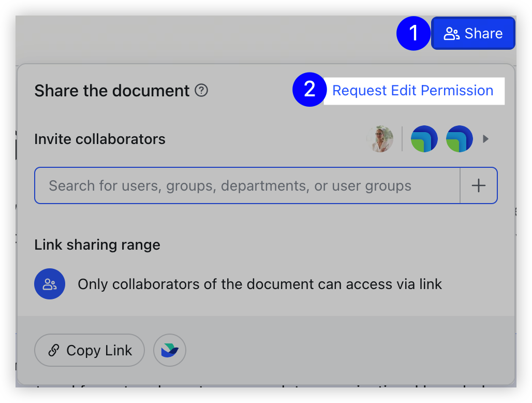This screenshot has width=532, height=403.
Task: Click the Share the document dialog title
Action: tap(111, 90)
